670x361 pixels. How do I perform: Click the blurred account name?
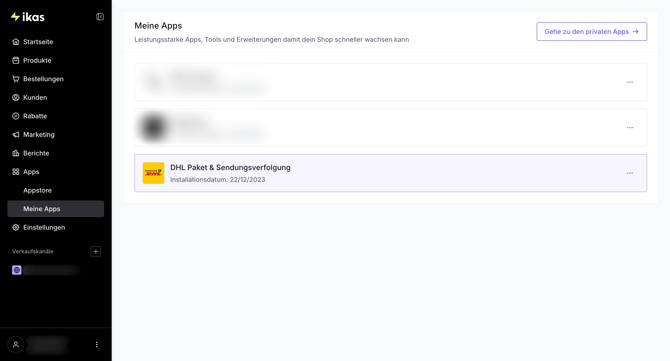coord(47,345)
